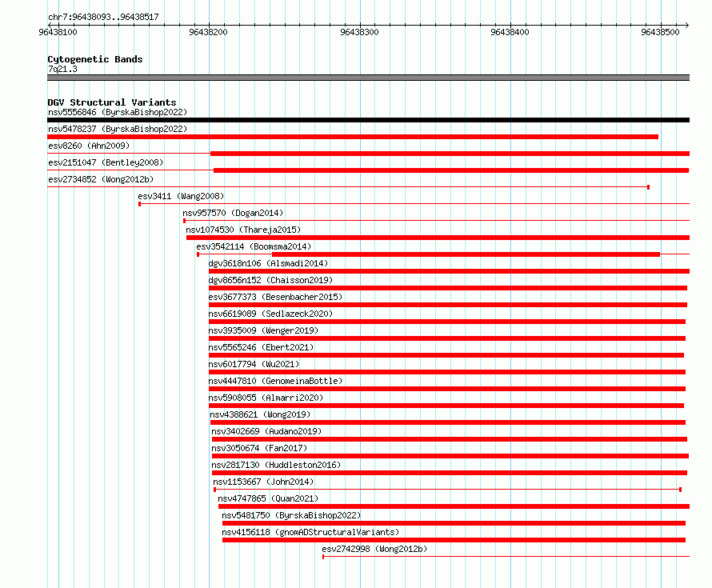Select the red nsv1074530 variant bar
The width and height of the screenshot is (712, 588).
(438, 238)
